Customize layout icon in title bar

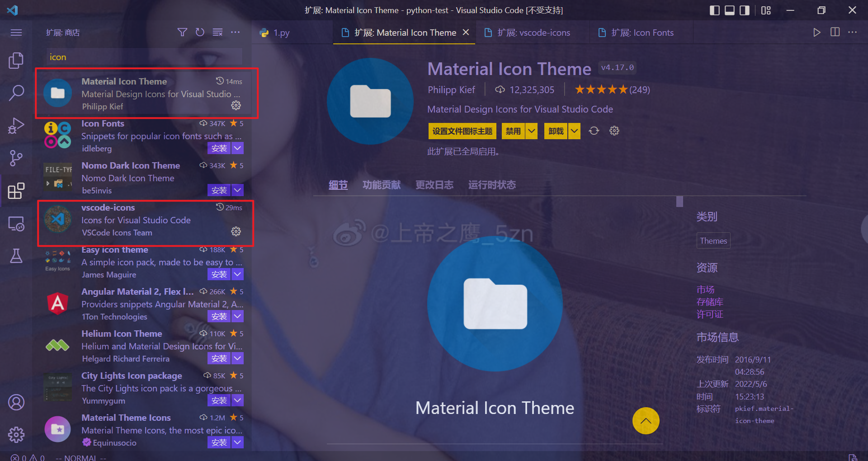(766, 10)
